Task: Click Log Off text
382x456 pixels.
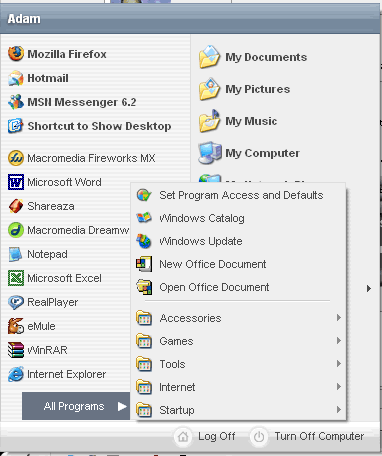Action: click(x=217, y=436)
